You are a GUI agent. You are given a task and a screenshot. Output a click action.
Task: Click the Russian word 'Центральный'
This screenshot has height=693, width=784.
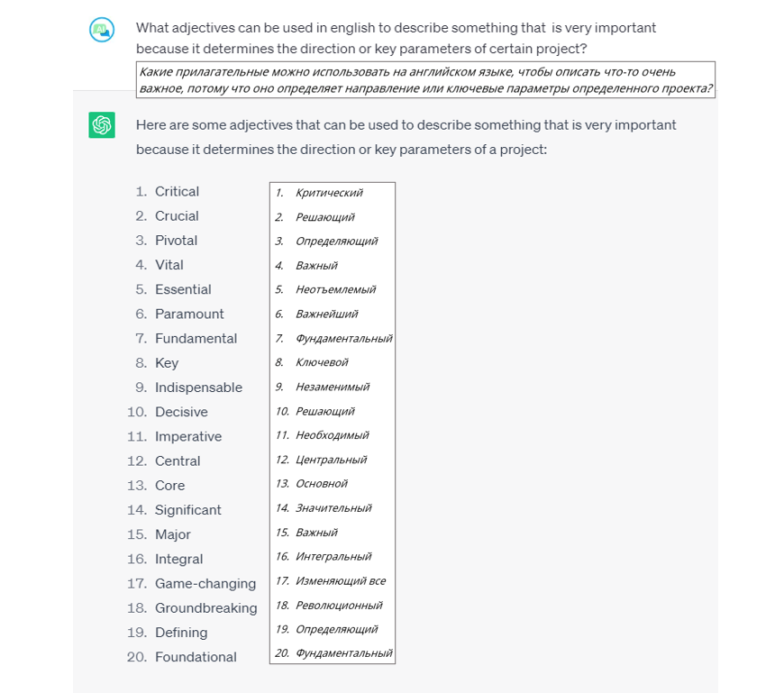point(331,460)
